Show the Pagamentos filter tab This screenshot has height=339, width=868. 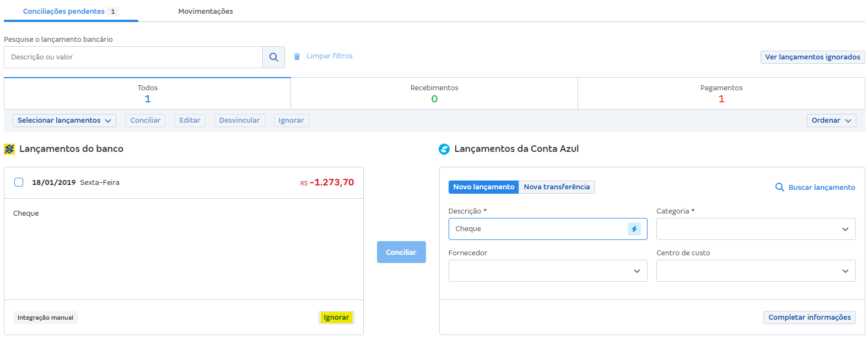[721, 94]
